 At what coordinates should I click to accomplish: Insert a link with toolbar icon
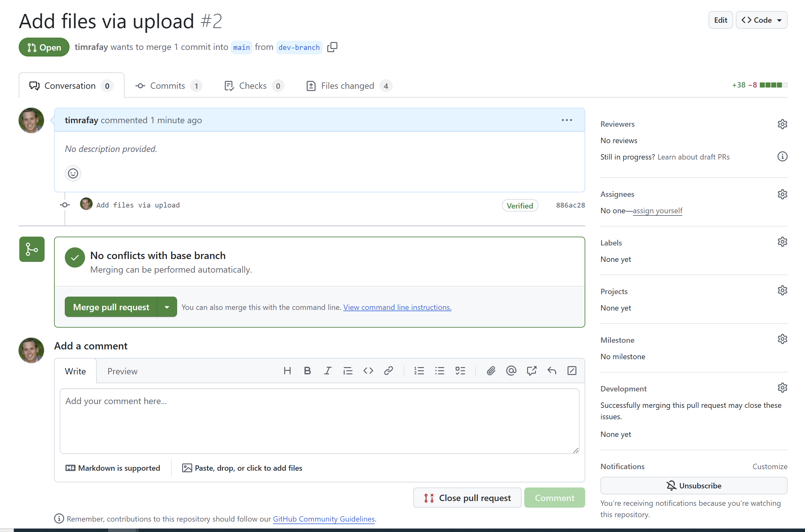pyautogui.click(x=388, y=371)
